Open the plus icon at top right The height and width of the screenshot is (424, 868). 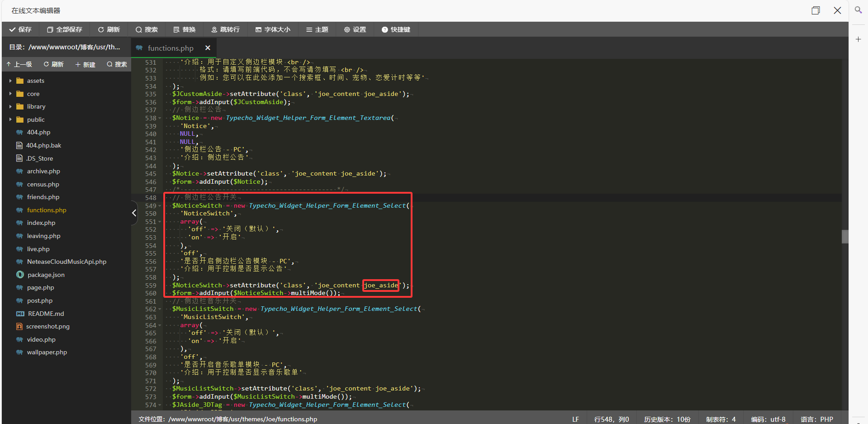tap(858, 39)
